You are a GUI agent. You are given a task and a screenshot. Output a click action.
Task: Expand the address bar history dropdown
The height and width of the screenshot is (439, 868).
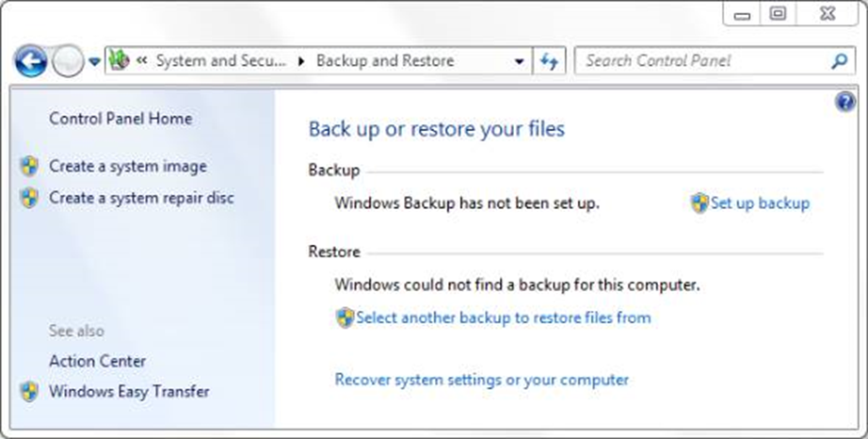click(x=519, y=61)
